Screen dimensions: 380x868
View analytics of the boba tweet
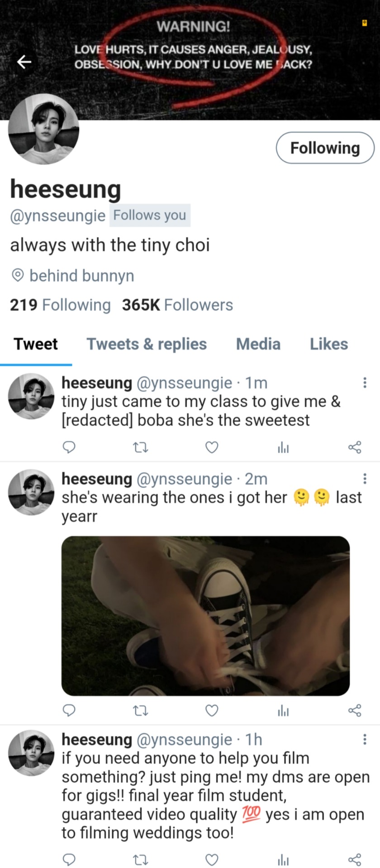283,448
